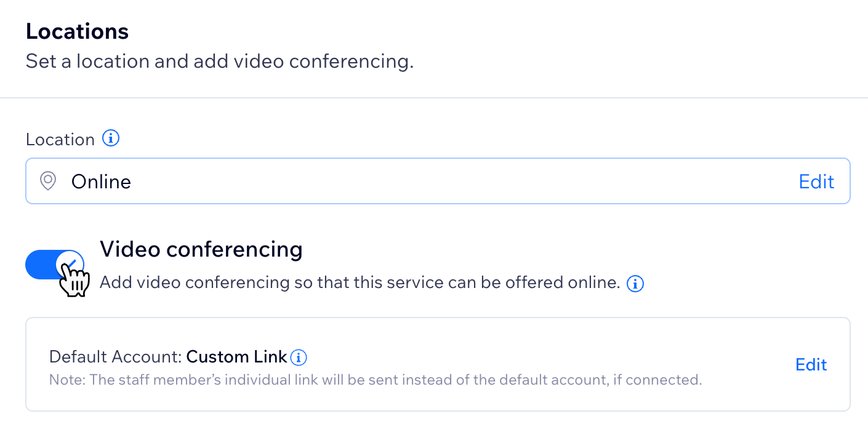Select the map pin icon in the location field

pos(47,181)
